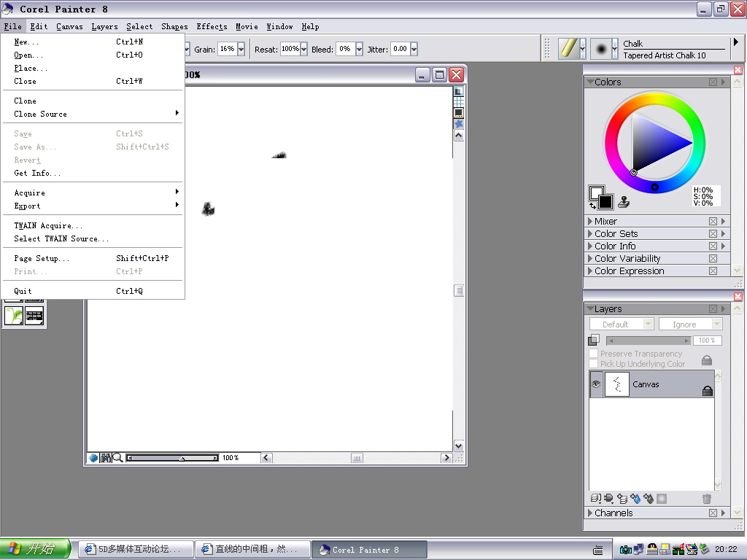The height and width of the screenshot is (560, 747).
Task: Open the Bleed value dropdown
Action: tap(359, 49)
